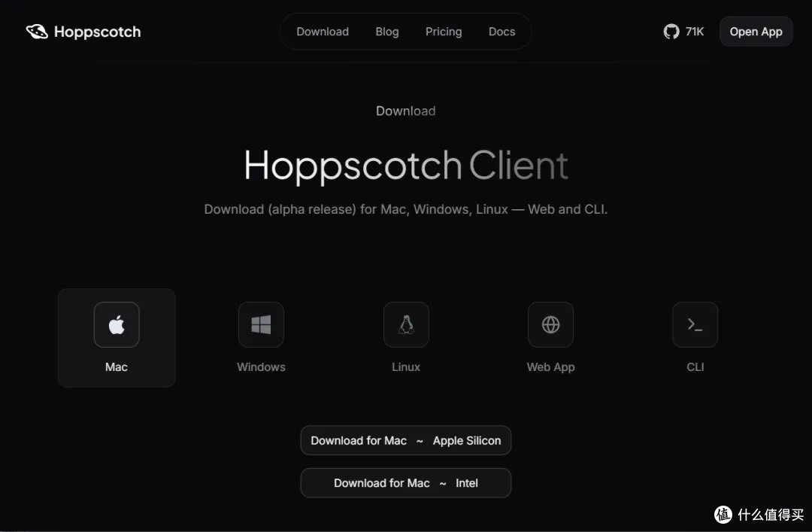Screen dimensions: 812x532
Task: Go to the Blog nav item
Action: click(387, 32)
